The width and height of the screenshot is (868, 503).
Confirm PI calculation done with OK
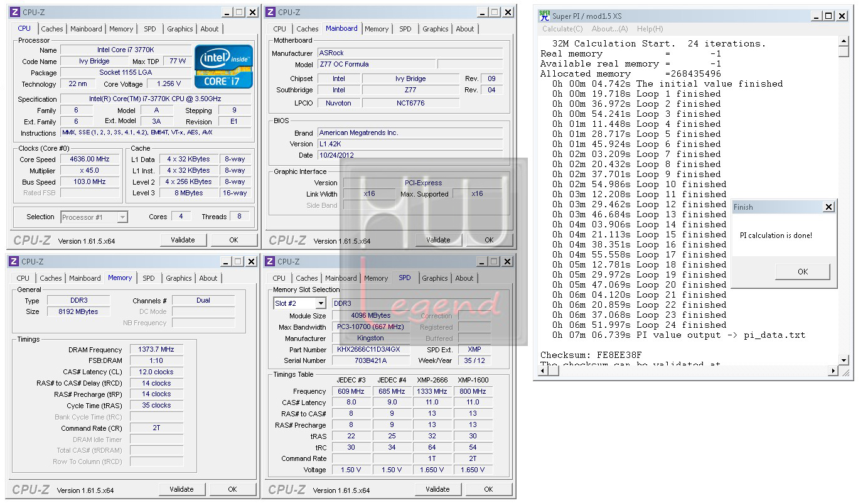tap(803, 272)
